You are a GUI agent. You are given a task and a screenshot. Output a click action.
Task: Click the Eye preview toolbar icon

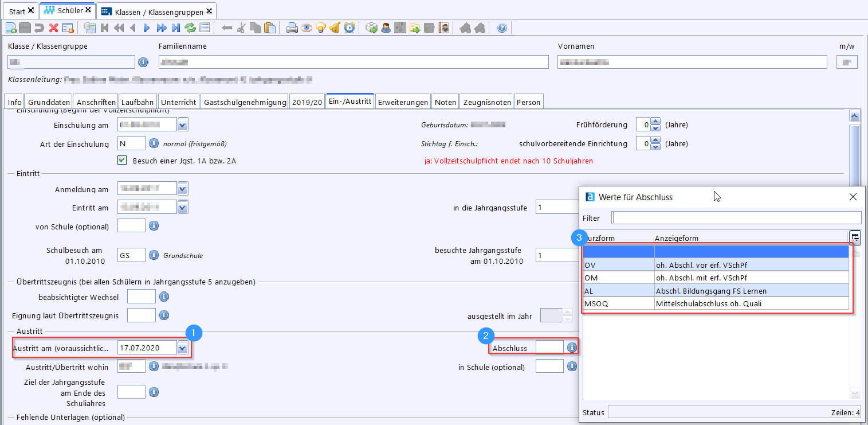307,28
